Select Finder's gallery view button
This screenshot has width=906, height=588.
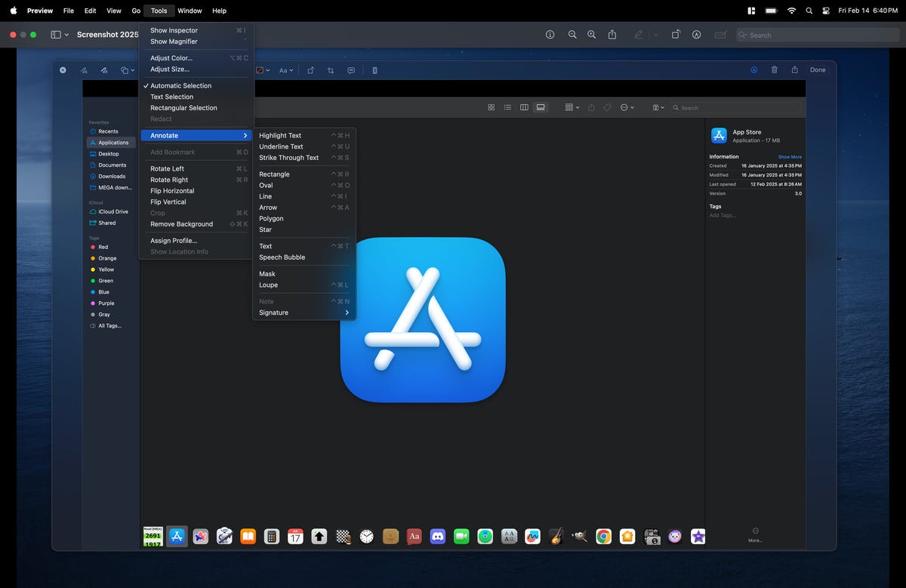(541, 107)
